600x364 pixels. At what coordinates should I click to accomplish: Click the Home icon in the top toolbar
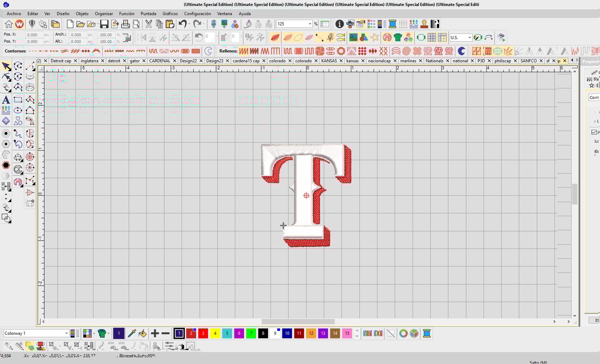(x=8, y=24)
